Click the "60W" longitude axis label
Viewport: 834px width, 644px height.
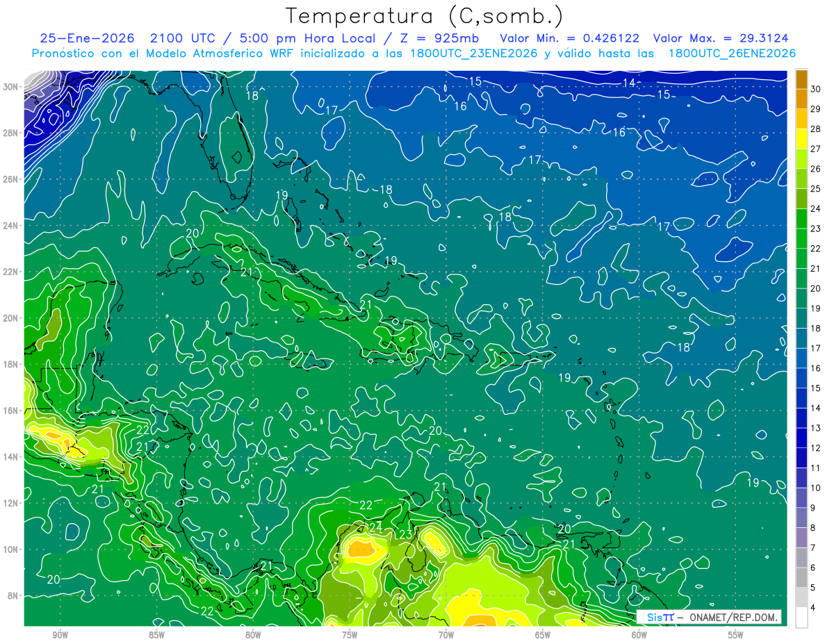point(639,635)
